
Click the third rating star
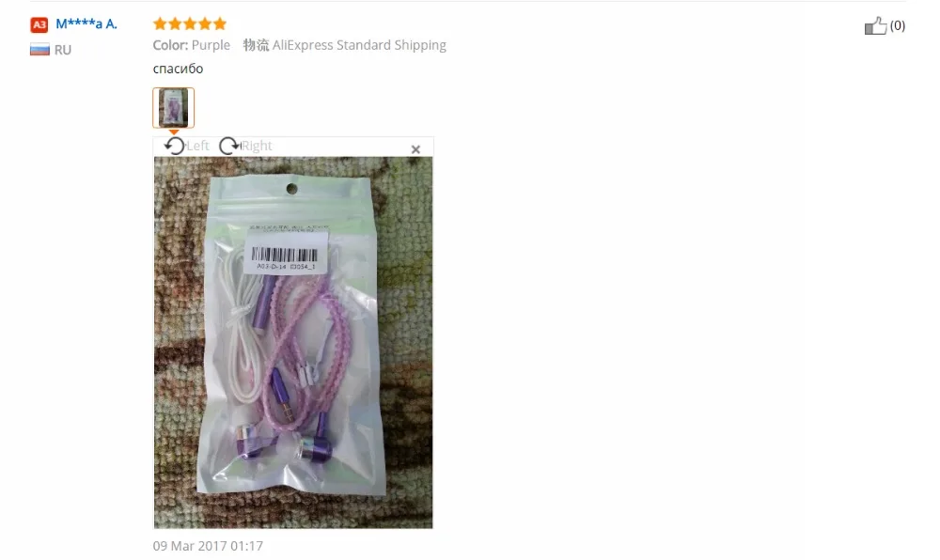click(x=190, y=23)
